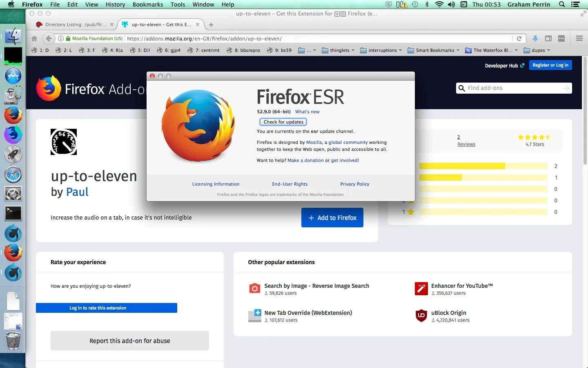Screen dimensions: 588x368
Task: Open the Tools menu
Action: coord(178,4)
